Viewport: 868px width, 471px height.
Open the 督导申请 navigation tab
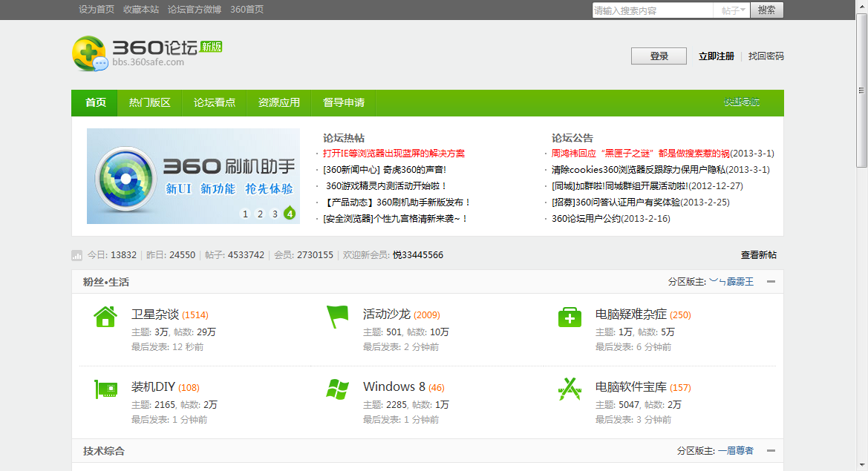tap(344, 103)
